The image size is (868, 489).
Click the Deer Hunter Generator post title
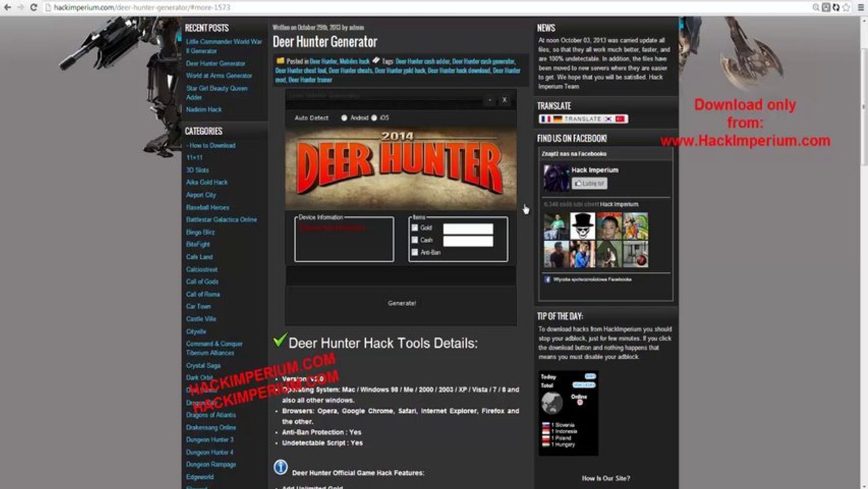(x=325, y=42)
